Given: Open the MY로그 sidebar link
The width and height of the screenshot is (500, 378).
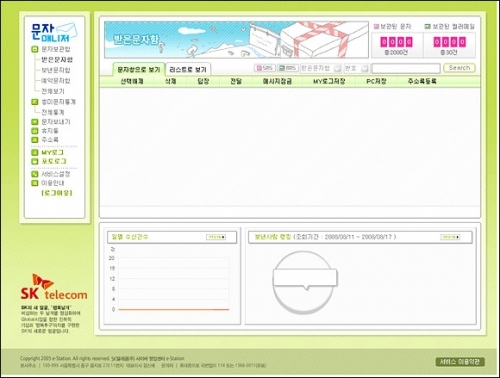Looking at the screenshot, I should (52, 153).
